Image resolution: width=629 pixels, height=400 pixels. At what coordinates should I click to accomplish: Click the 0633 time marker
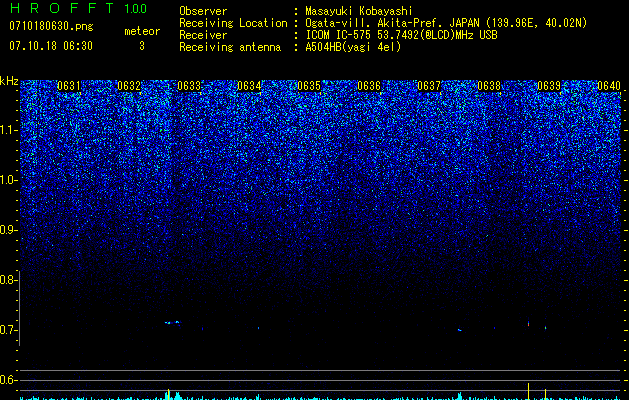[189, 86]
